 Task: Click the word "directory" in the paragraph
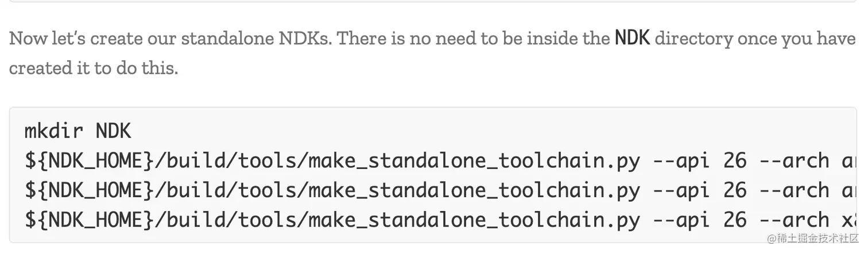click(x=693, y=39)
